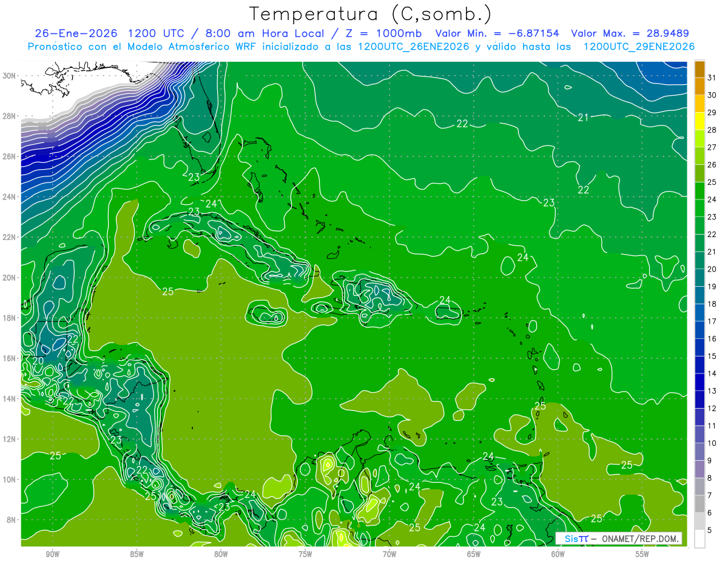Click the 70W longitude axis label

click(389, 554)
